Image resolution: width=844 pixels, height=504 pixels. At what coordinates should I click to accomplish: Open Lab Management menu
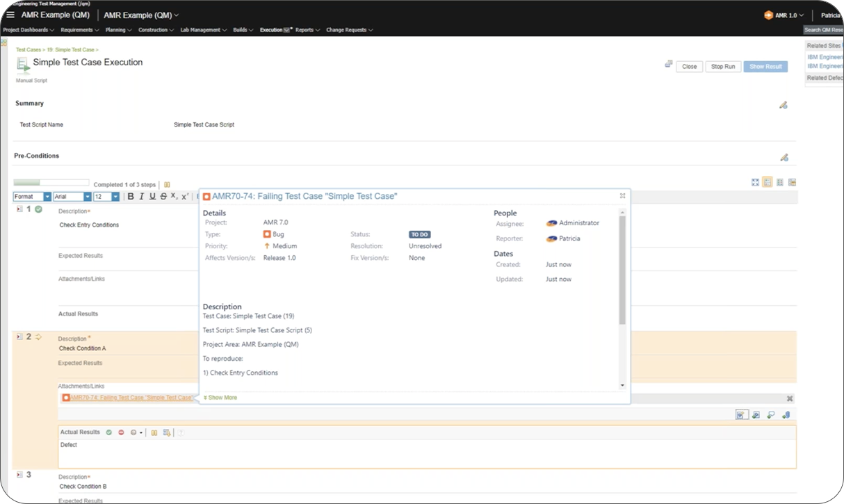coord(204,30)
